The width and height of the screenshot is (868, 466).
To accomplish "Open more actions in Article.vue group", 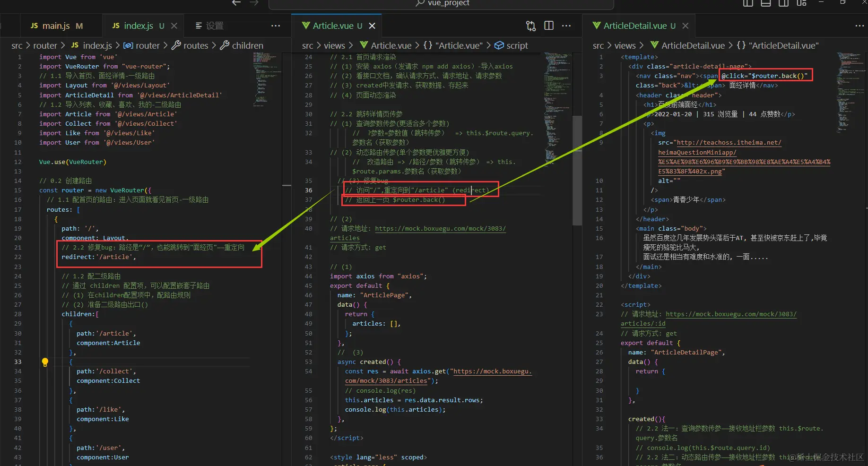I will (566, 26).
